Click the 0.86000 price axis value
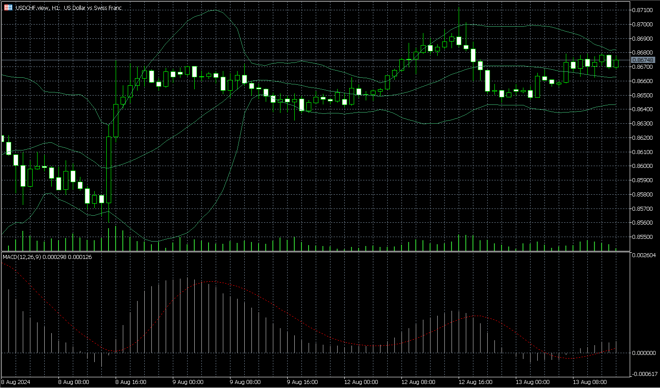 pos(643,166)
